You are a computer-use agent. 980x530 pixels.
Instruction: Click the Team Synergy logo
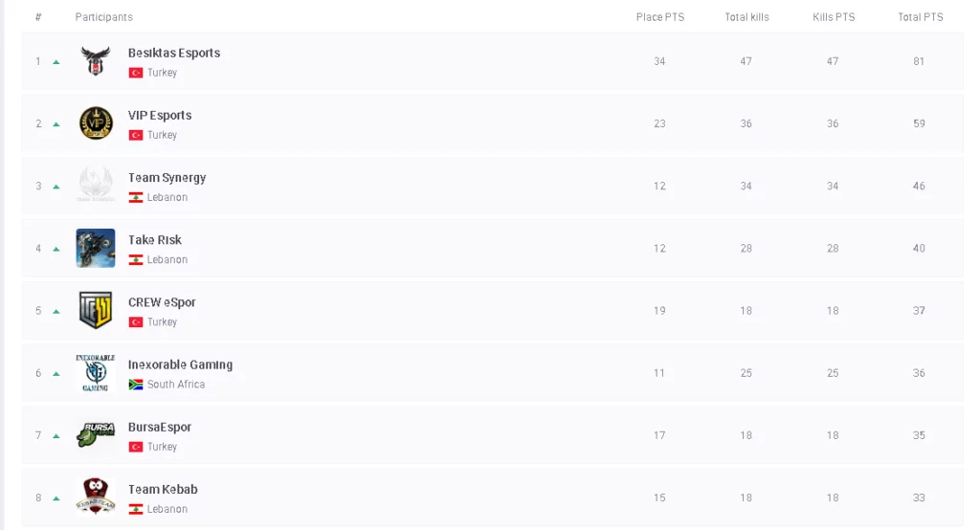96,186
